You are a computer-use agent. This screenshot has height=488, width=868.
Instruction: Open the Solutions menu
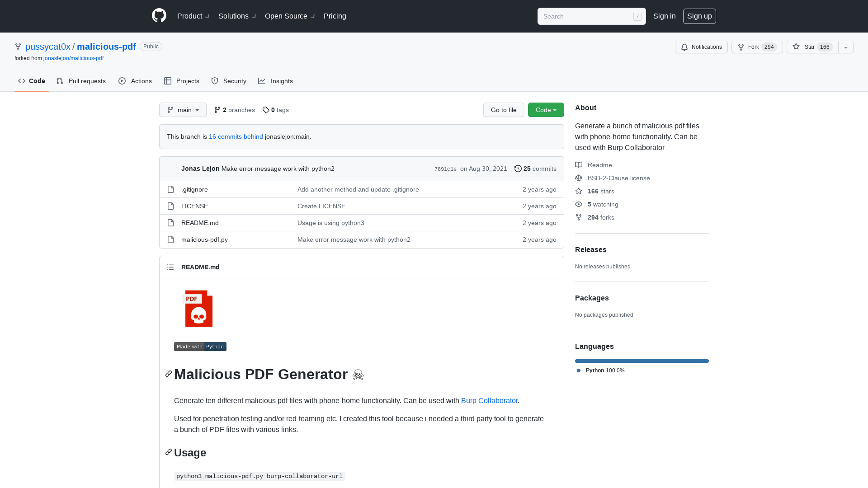(237, 16)
